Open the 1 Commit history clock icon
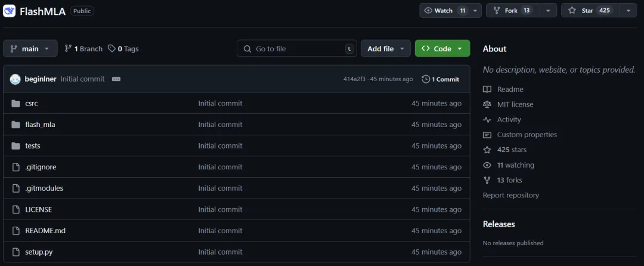 426,79
